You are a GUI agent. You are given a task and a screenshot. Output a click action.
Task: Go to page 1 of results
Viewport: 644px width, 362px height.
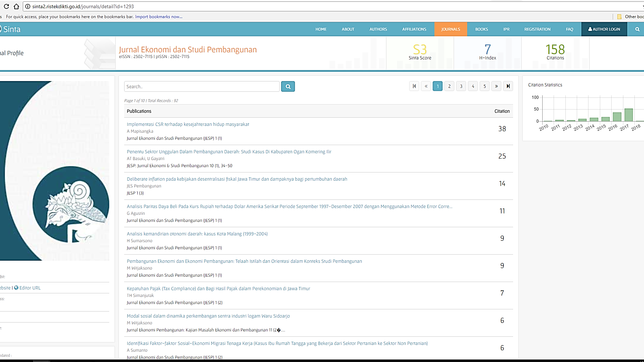[438, 86]
